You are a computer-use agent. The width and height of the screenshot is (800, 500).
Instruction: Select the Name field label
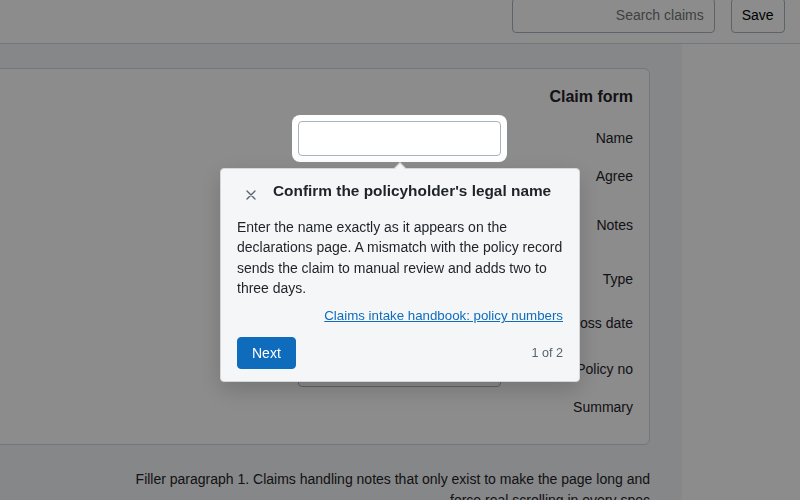tap(614, 138)
